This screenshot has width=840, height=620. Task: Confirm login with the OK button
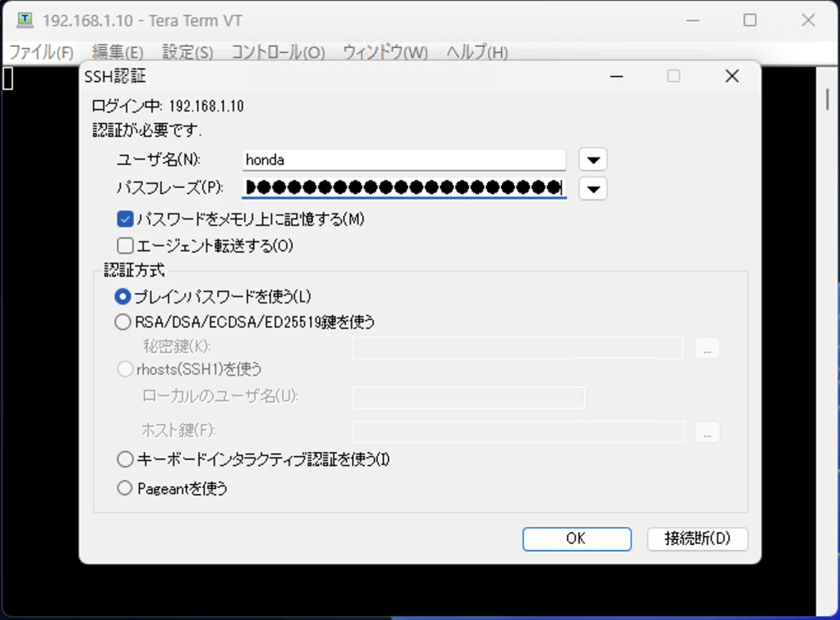576,539
